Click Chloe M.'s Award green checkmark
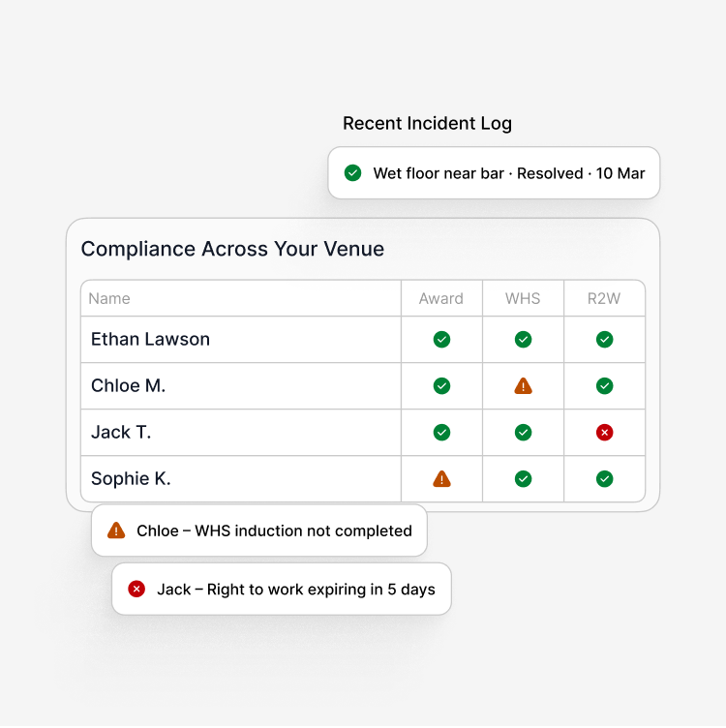726x728 pixels. pyautogui.click(x=441, y=386)
